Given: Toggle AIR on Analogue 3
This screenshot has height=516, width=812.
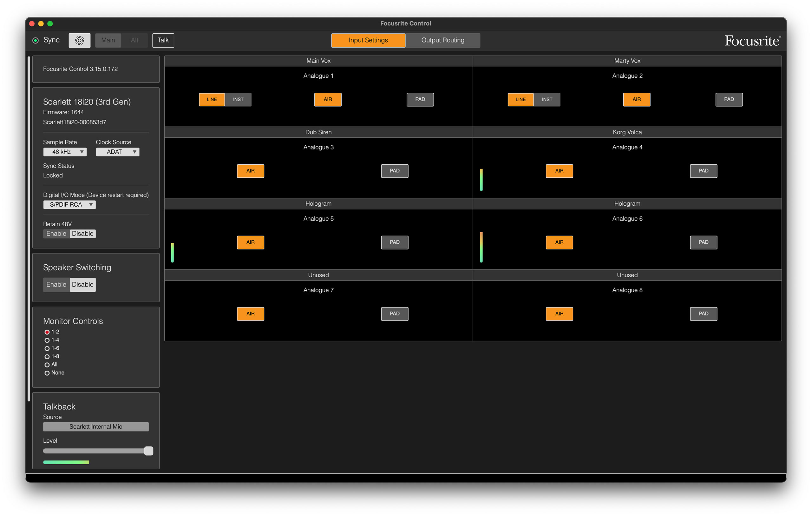Looking at the screenshot, I should click(251, 171).
